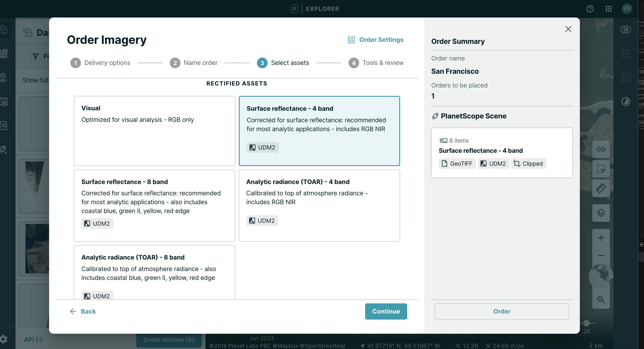Toggle UDM2 chip in Analytic radiance 4 band
Viewport: 644px width, 349px height.
262,221
